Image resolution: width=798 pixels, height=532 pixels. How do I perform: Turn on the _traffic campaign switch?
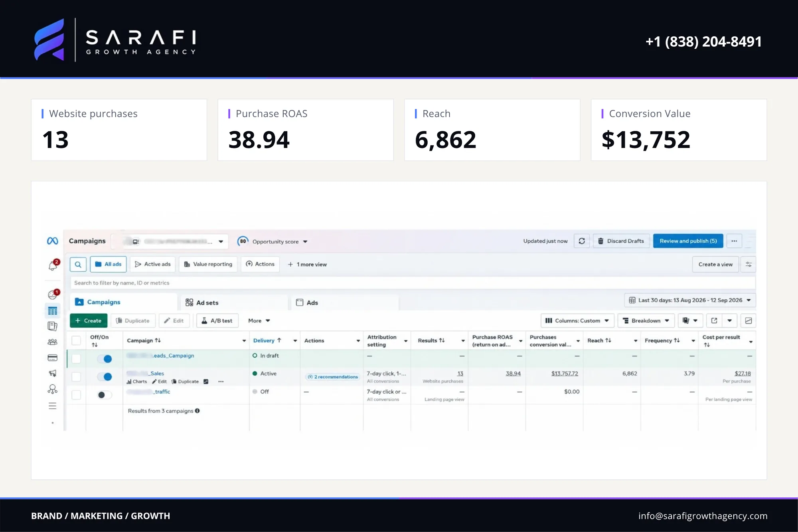point(105,395)
